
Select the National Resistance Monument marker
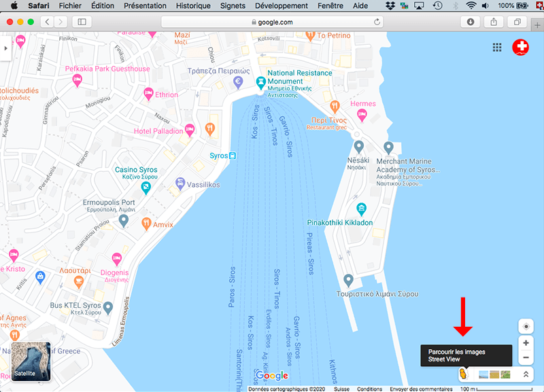point(260,83)
